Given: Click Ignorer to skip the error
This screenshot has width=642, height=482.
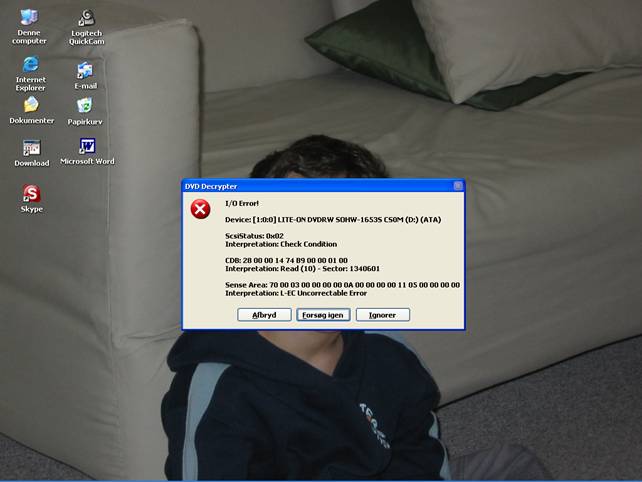Looking at the screenshot, I should click(382, 315).
